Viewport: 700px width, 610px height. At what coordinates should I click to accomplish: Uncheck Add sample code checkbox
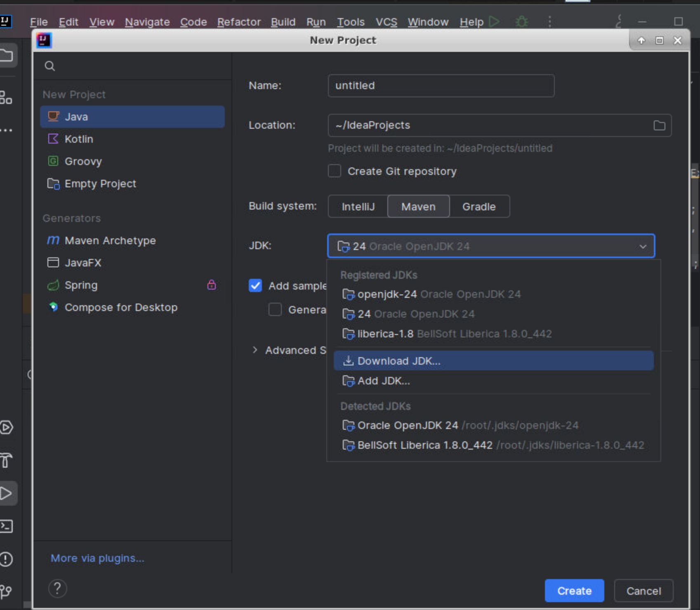tap(255, 285)
